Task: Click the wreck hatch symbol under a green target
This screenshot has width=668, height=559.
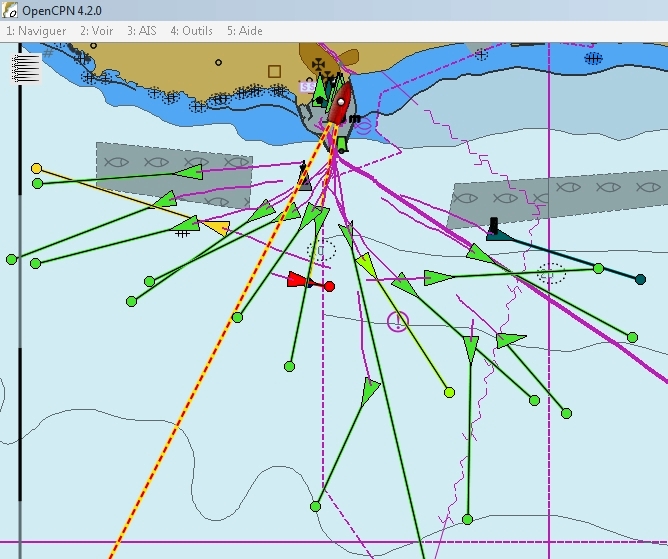Action: [182, 233]
